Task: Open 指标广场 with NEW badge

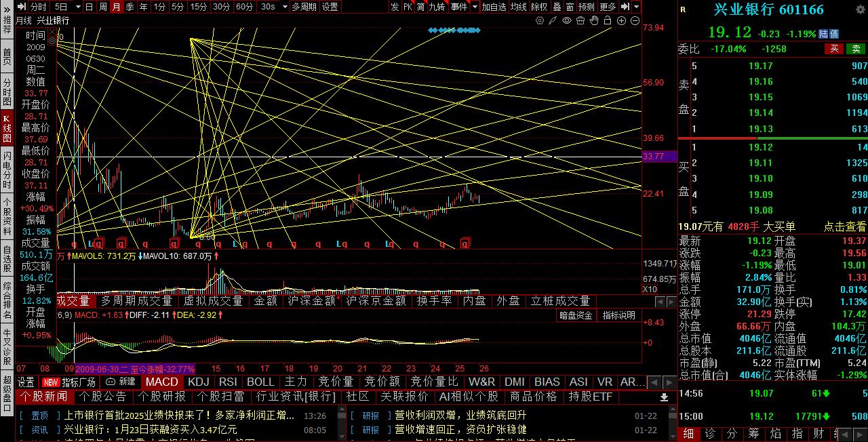Action: coord(68,382)
